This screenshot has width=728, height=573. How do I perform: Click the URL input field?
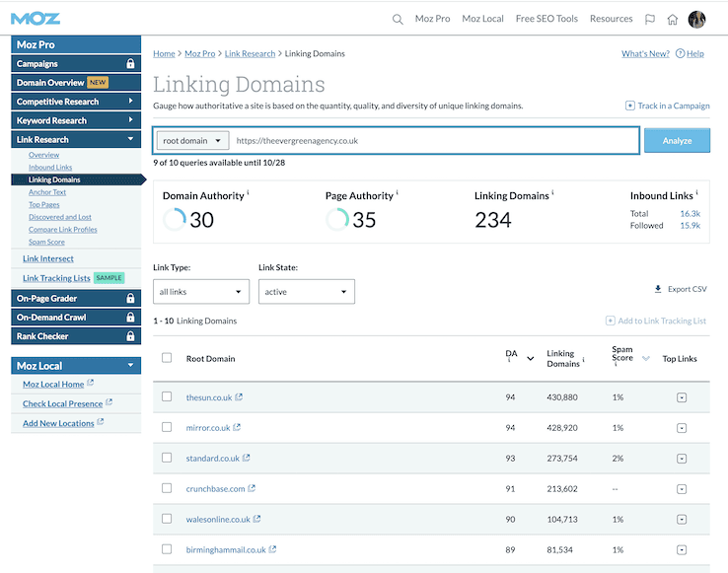tap(434, 141)
